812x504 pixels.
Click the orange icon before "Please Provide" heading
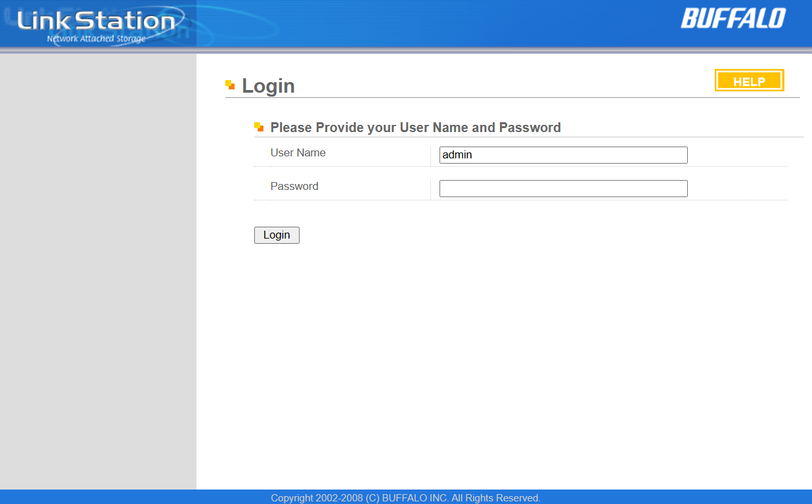tap(259, 127)
